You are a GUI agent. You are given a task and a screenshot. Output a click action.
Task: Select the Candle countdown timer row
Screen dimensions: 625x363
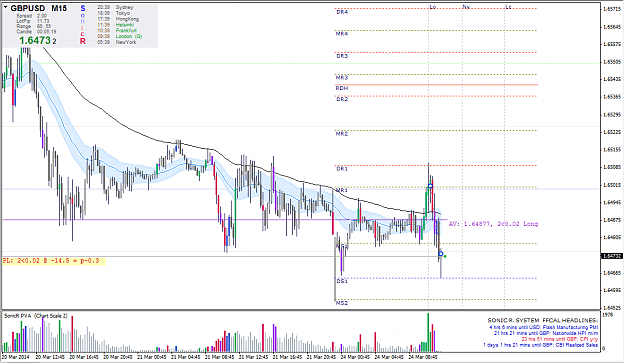pos(36,31)
